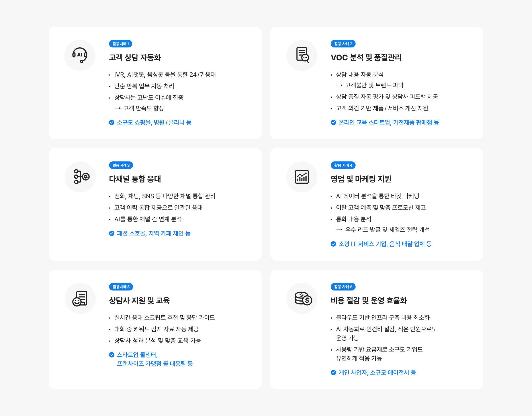Click the multichannel integration nodes icon

tap(81, 177)
